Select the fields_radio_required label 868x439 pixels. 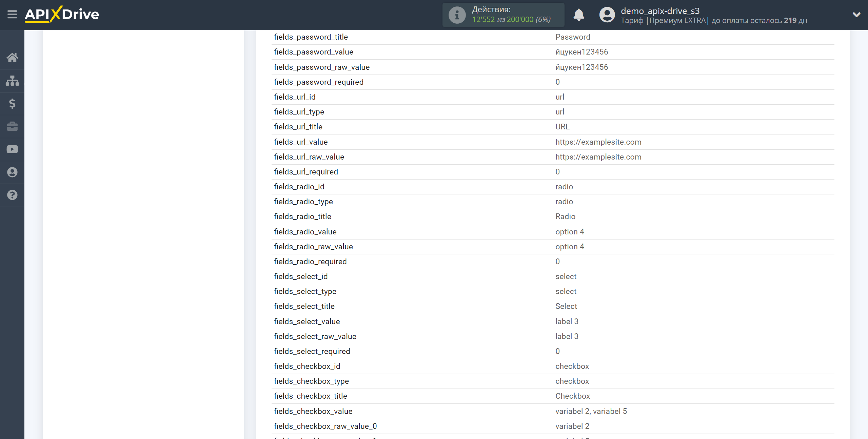pos(310,262)
